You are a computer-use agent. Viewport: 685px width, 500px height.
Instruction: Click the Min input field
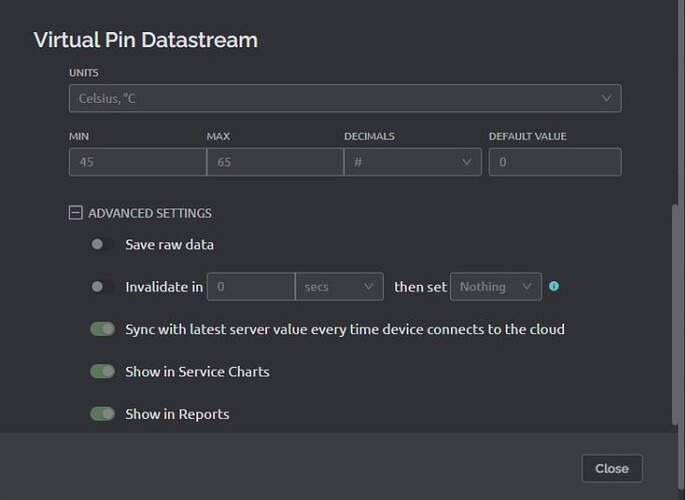tap(138, 162)
